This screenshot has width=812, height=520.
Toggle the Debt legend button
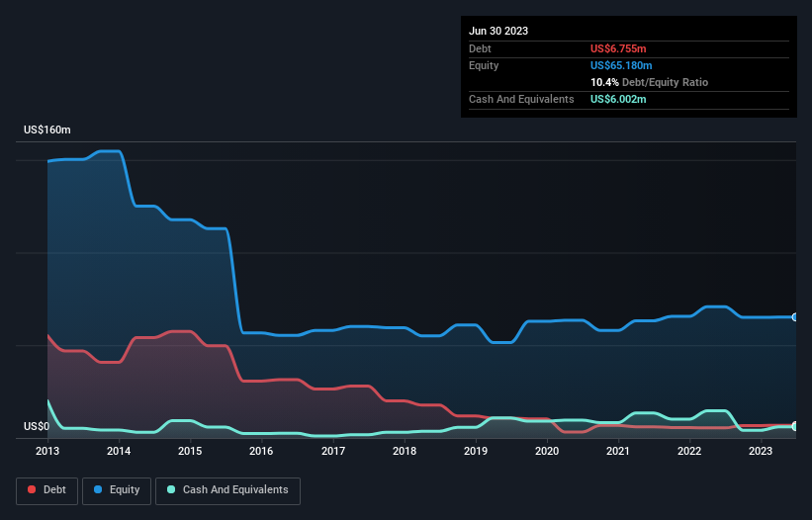[47, 490]
